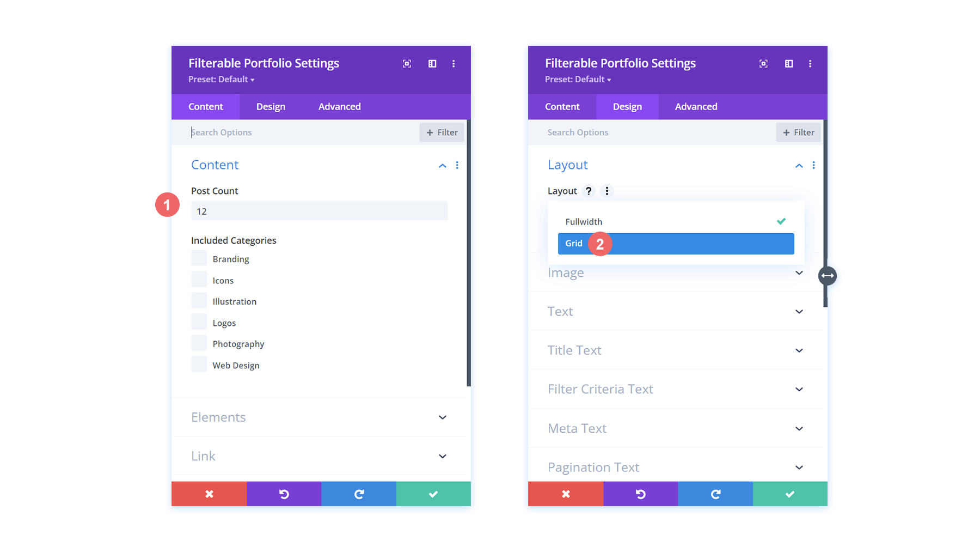This screenshot has width=980, height=552.
Task: Redo the last change
Action: (x=359, y=494)
